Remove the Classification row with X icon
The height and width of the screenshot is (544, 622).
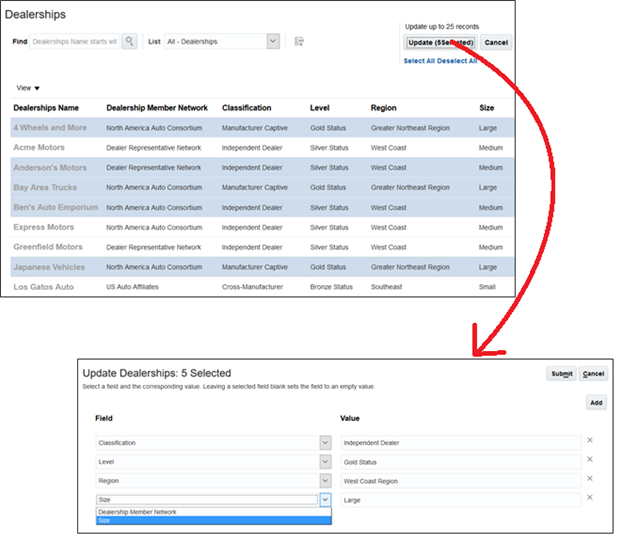590,440
